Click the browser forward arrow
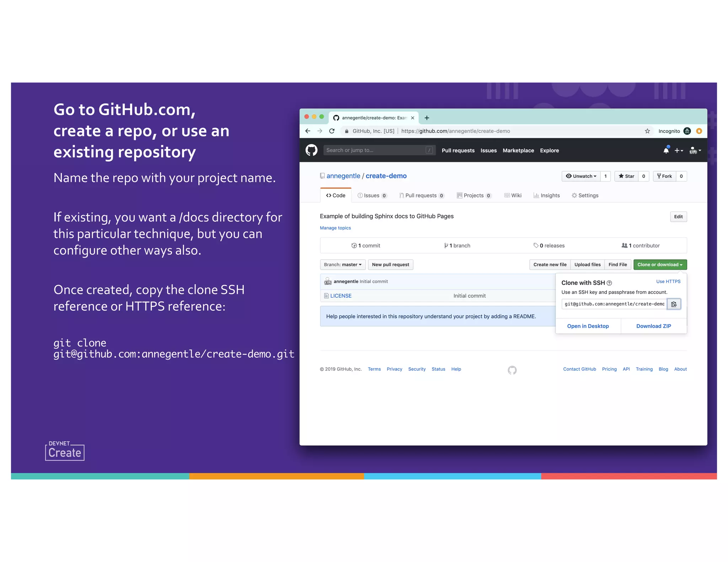This screenshot has height=562, width=728. [320, 131]
